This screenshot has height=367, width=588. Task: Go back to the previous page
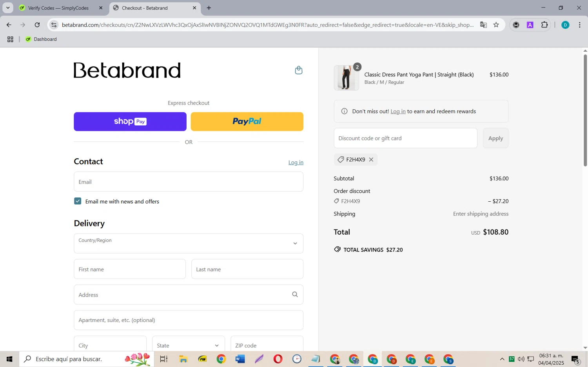click(9, 25)
